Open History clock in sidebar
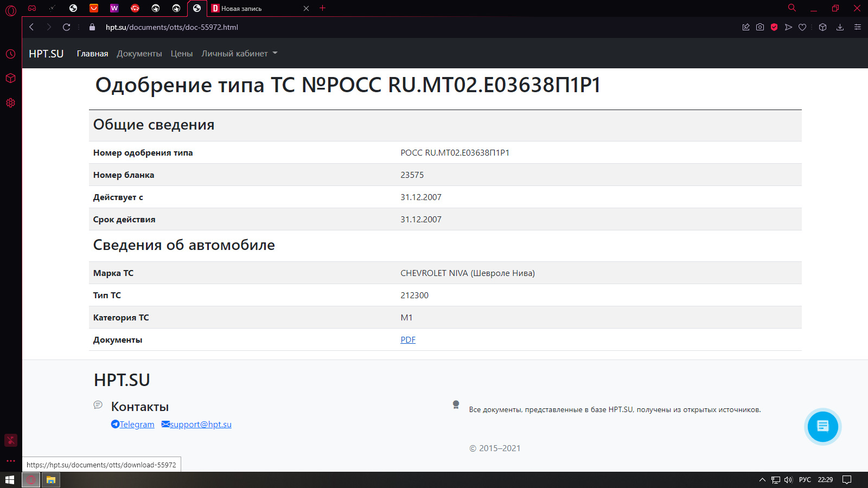The width and height of the screenshot is (868, 488). 11,54
